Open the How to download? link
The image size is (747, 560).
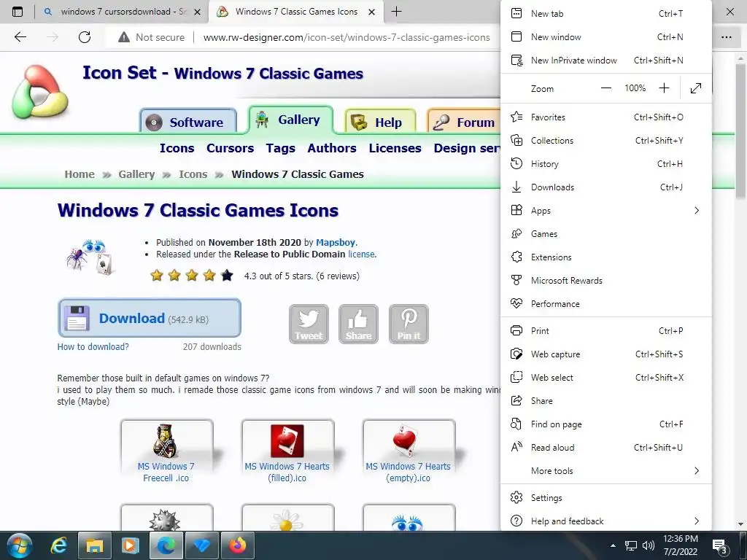[93, 346]
